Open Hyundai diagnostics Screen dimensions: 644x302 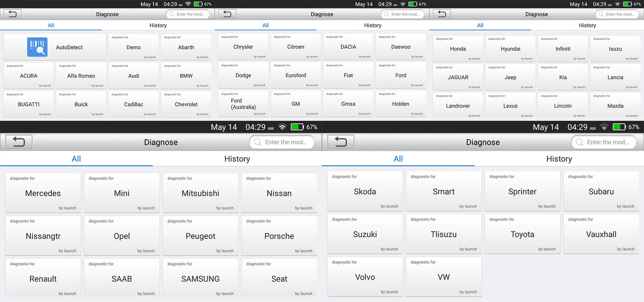pyautogui.click(x=511, y=49)
